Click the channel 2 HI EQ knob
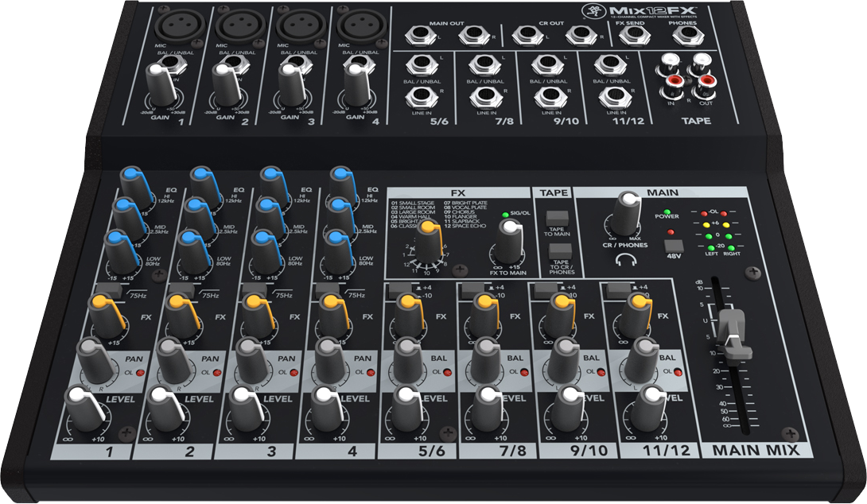This screenshot has width=867, height=504. pyautogui.click(x=199, y=183)
